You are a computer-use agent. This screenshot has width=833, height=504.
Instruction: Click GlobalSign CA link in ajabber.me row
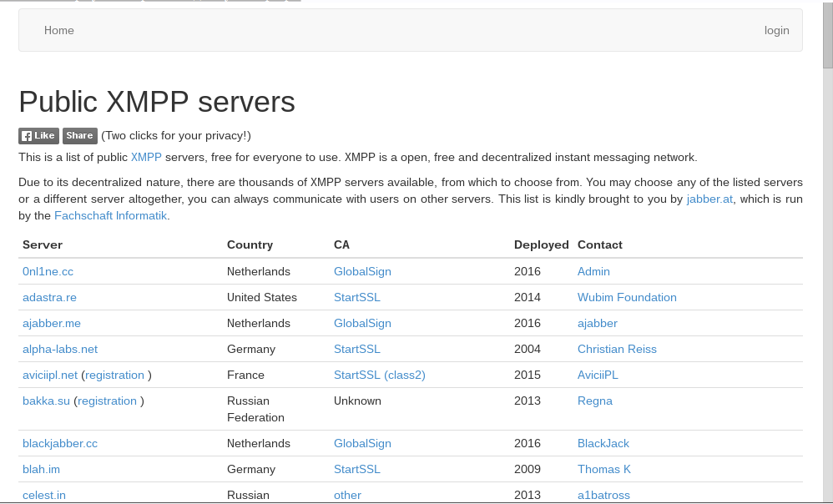pos(362,324)
